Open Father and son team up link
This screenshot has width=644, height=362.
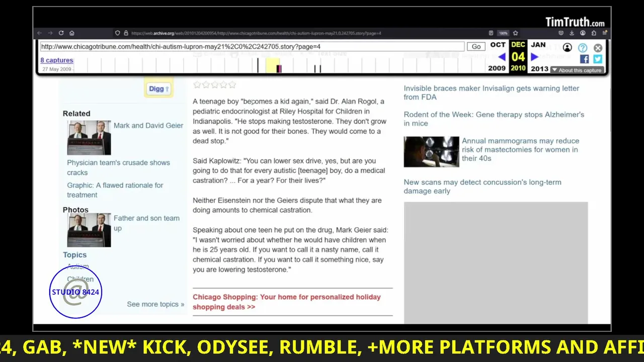coord(146,223)
